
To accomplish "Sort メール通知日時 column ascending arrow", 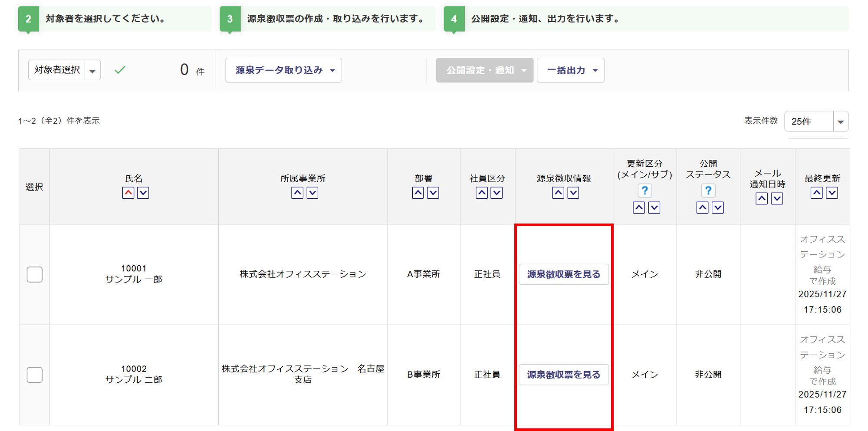I will [762, 198].
